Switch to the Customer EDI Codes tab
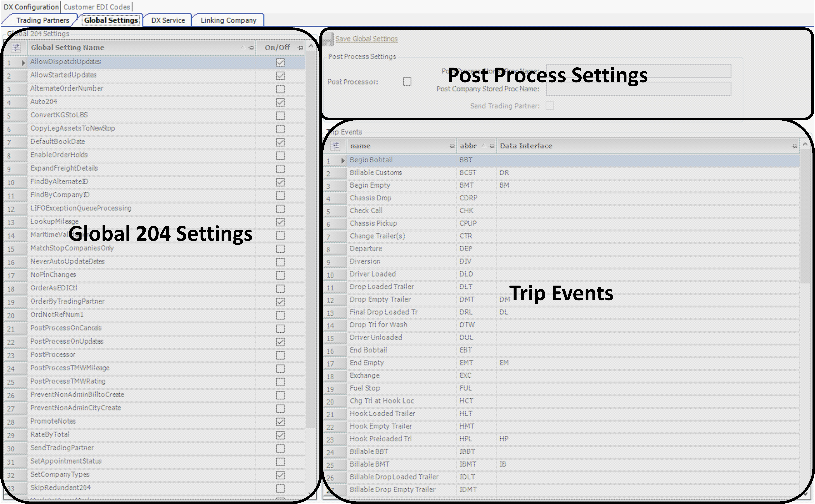This screenshot has width=815, height=504. coord(97,7)
